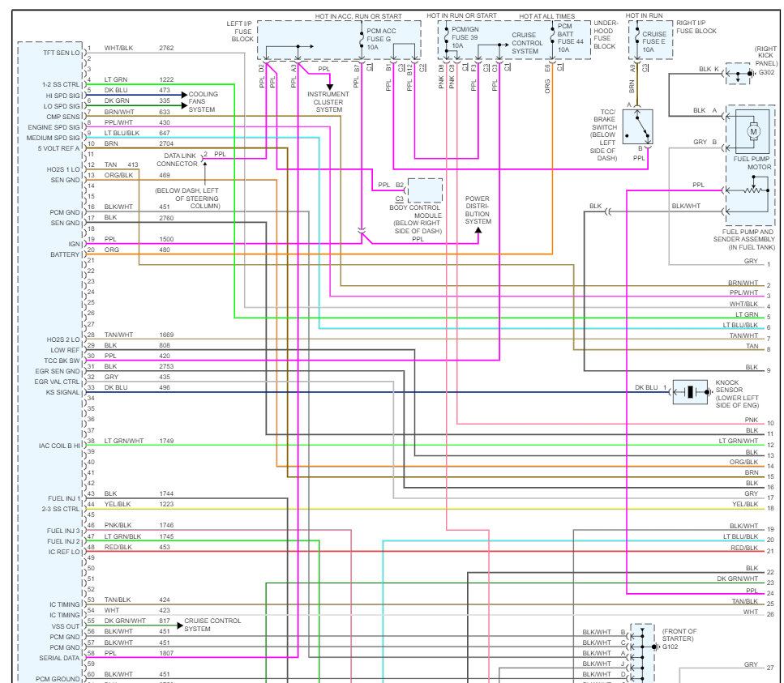Expand the Body Control Module box
The width and height of the screenshot is (784, 683).
click(424, 190)
